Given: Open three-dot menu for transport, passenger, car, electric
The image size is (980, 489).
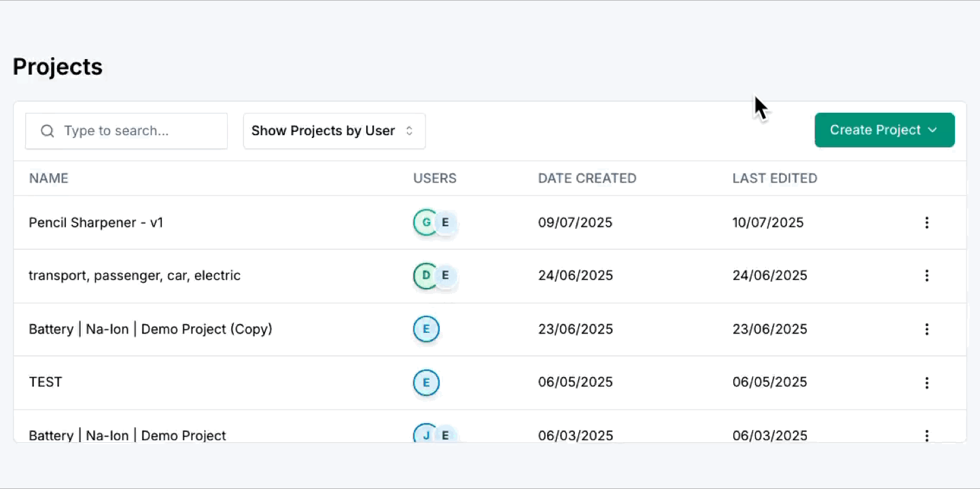Looking at the screenshot, I should tap(926, 276).
